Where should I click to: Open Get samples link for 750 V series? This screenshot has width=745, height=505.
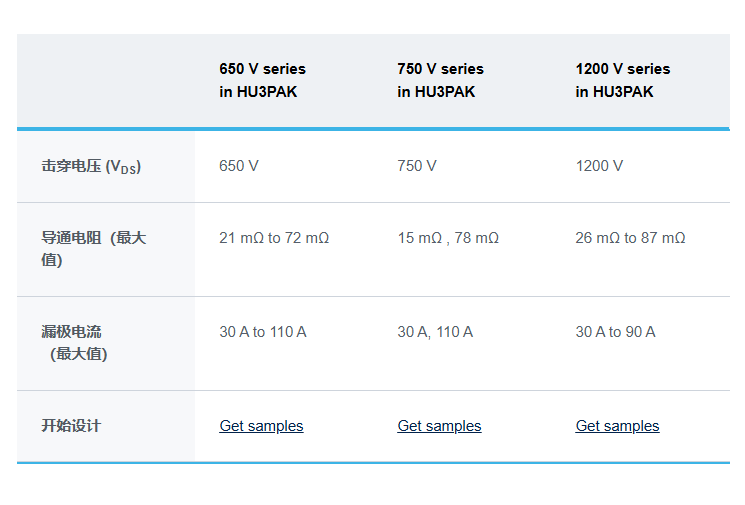tap(439, 426)
